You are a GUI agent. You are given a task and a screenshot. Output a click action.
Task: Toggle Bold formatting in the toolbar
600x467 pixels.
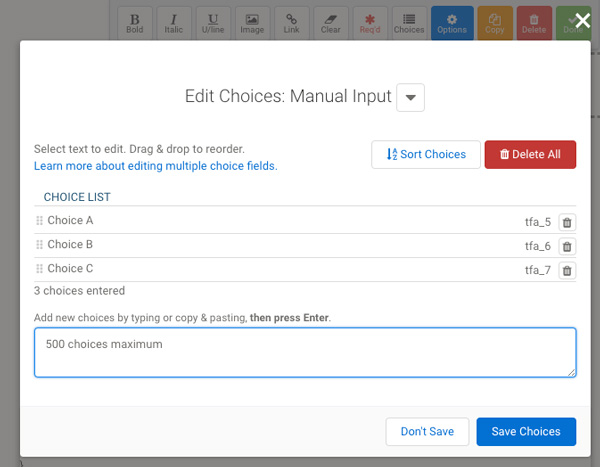[135, 23]
